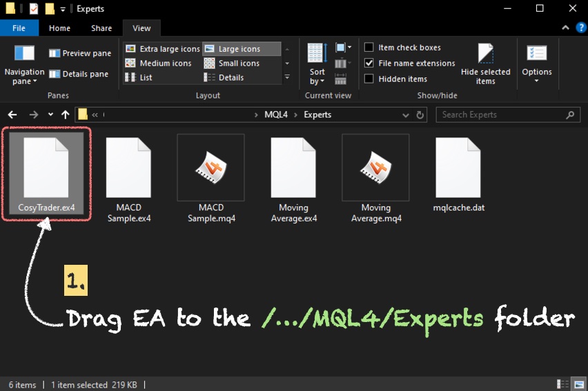Screen dimensions: 588x391
Task: Click the Up directory arrow
Action: click(x=65, y=114)
